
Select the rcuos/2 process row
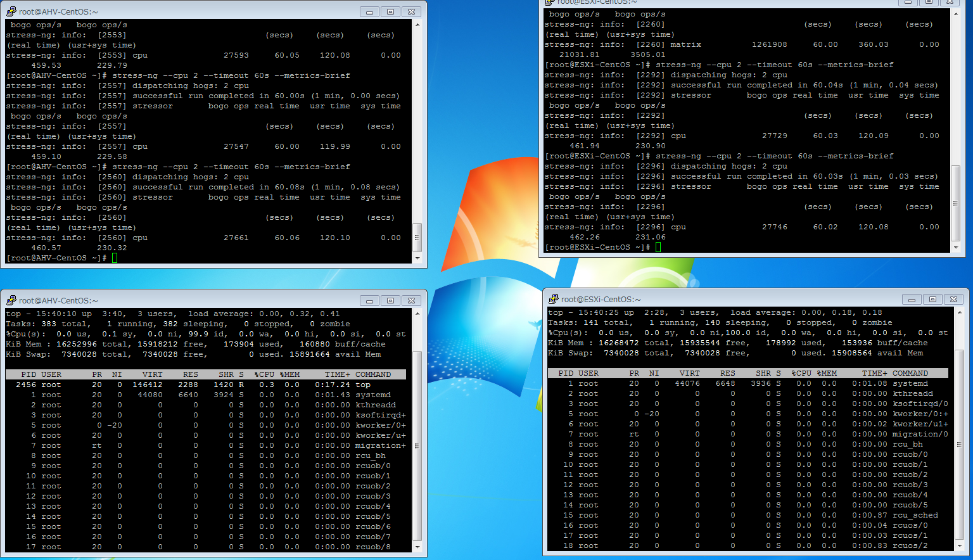[748, 545]
